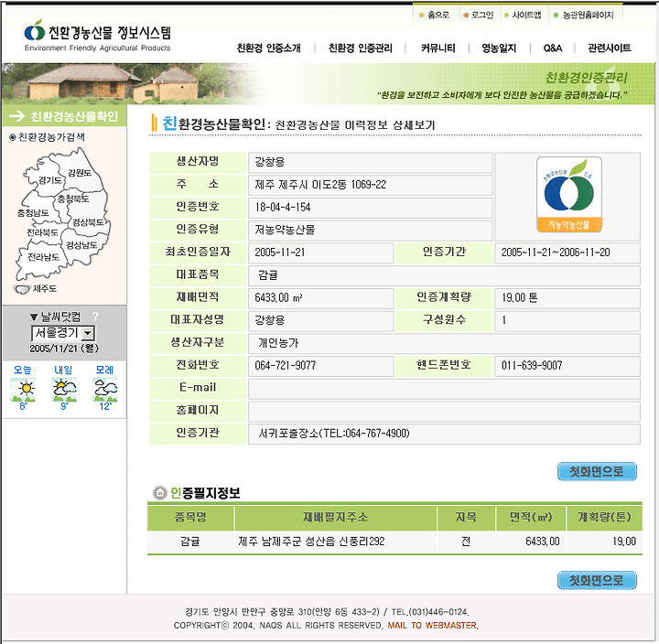
Task: Open the 친환경 인증소개 menu
Action: coord(268,48)
